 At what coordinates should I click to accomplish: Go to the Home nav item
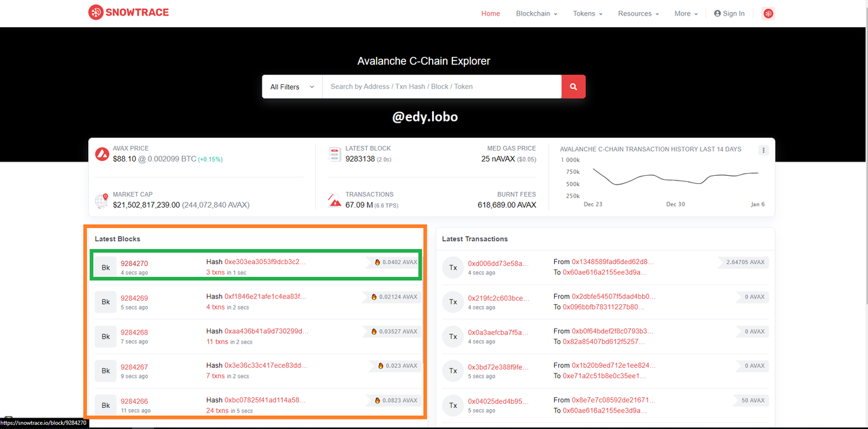click(490, 14)
